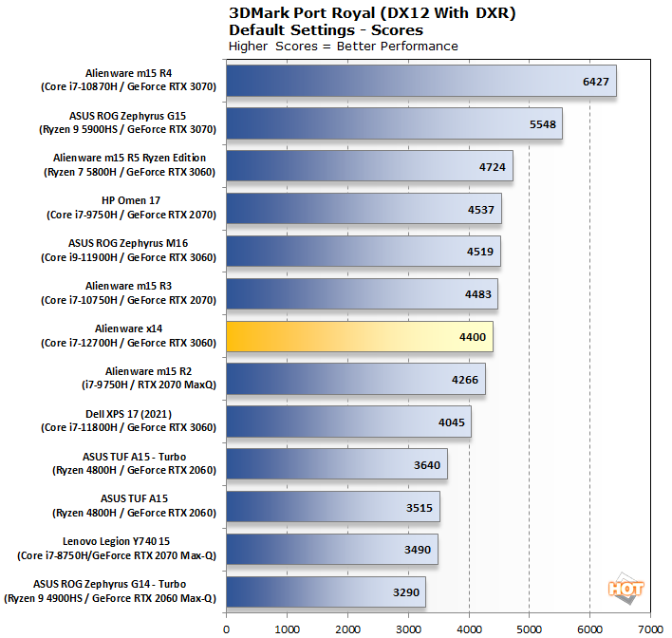This screenshot has height=638, width=672.
Task: Click the '4537' score value
Action: click(481, 210)
